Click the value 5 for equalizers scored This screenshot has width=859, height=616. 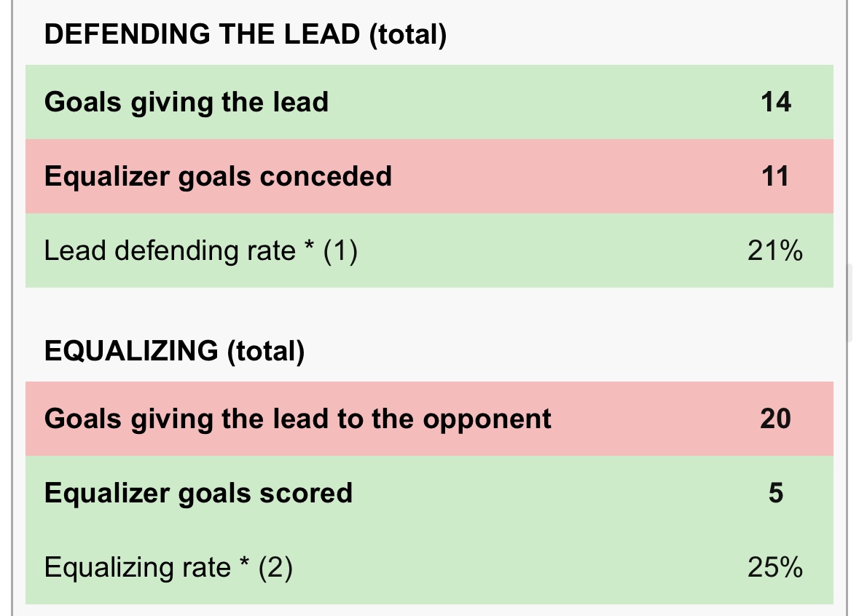(x=776, y=493)
